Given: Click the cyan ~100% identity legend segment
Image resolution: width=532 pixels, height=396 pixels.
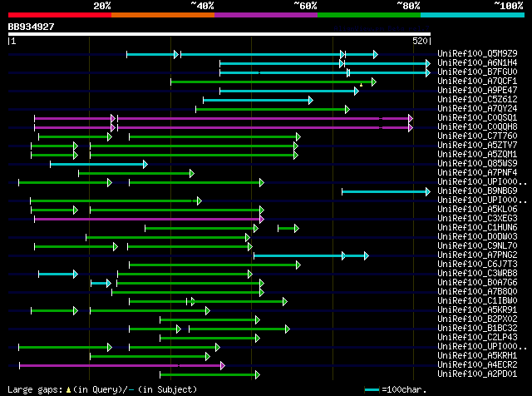Looking at the screenshot, I should (x=473, y=15).
